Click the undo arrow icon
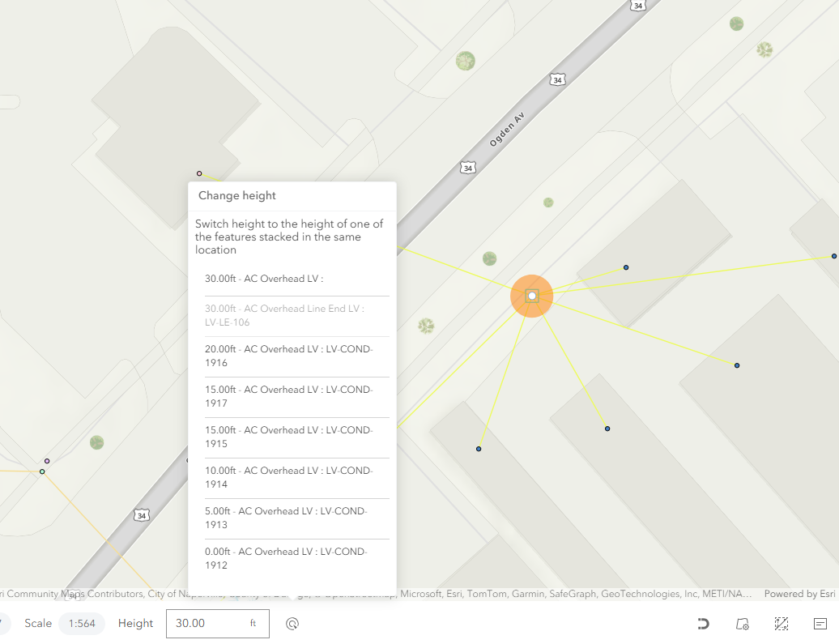Screen dimensions: 839x644 click(x=703, y=624)
